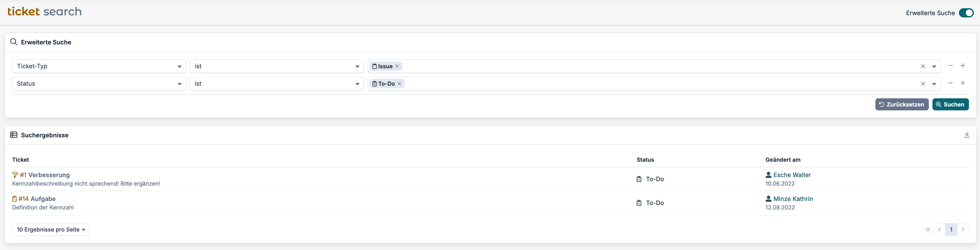Add a filter row after Ticket-Typ with plus icon
980x250 pixels.
tap(963, 66)
